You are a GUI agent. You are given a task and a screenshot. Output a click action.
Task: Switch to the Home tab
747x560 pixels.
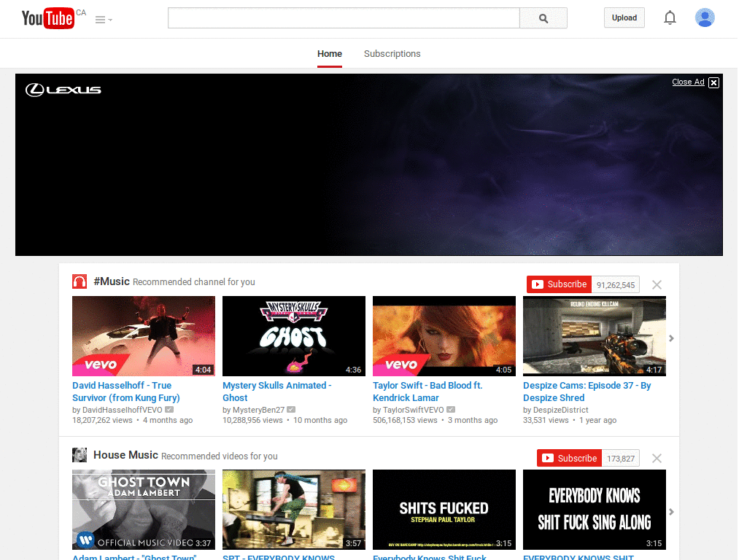330,54
